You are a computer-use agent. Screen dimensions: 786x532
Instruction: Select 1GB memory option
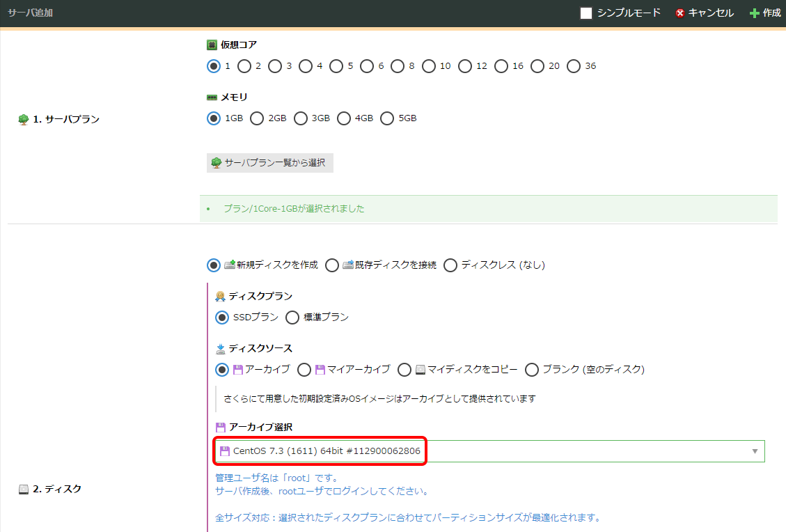(x=214, y=118)
